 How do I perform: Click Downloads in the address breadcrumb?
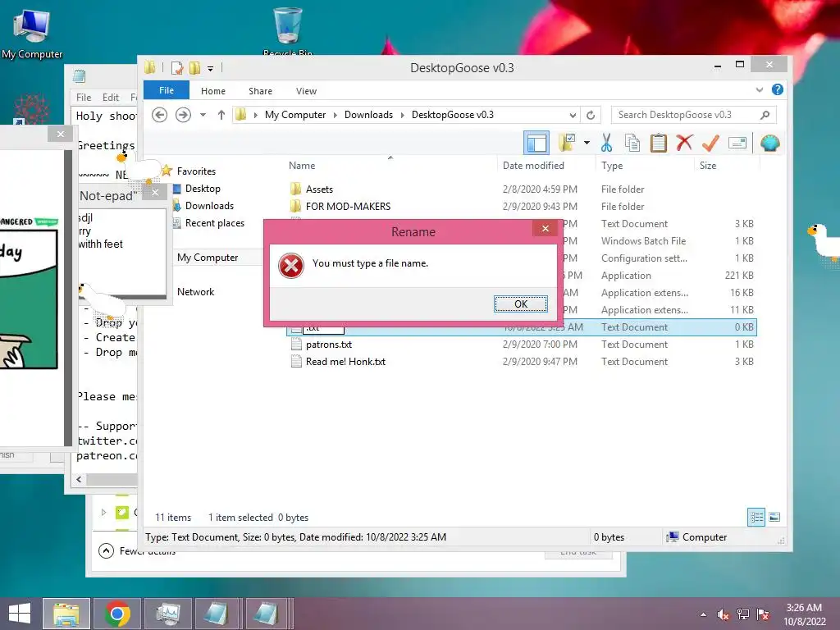(368, 115)
